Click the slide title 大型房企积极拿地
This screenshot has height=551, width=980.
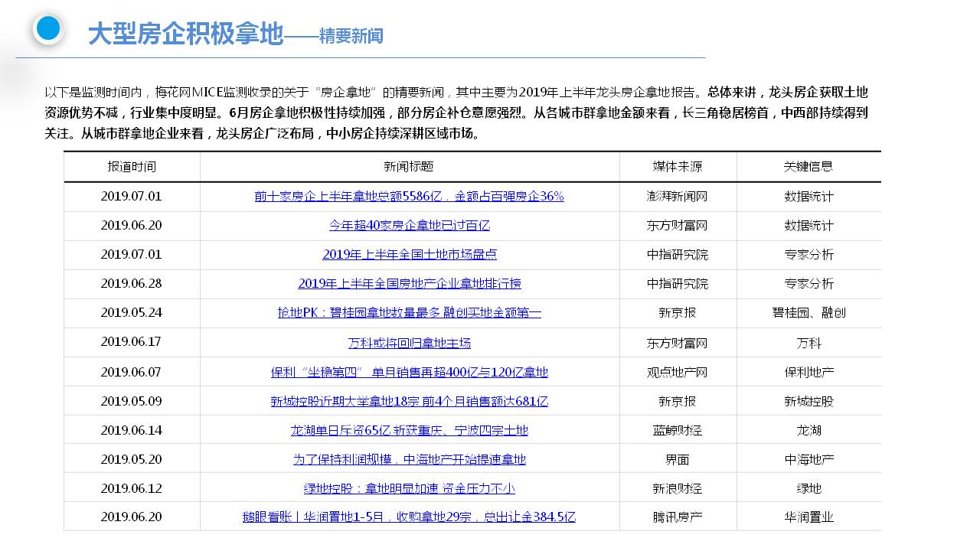coord(185,34)
